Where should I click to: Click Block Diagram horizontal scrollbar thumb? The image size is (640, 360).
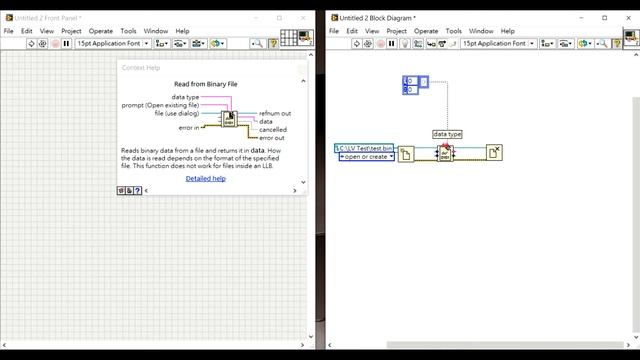pyautogui.click(x=505, y=345)
